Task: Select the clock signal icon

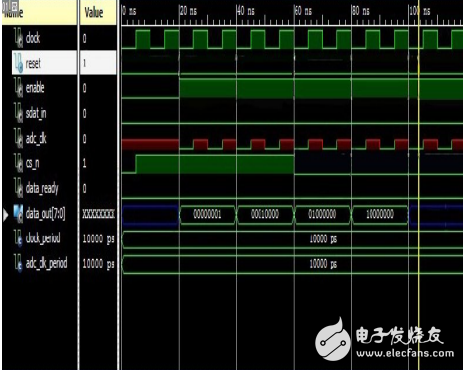Action: click(x=18, y=38)
